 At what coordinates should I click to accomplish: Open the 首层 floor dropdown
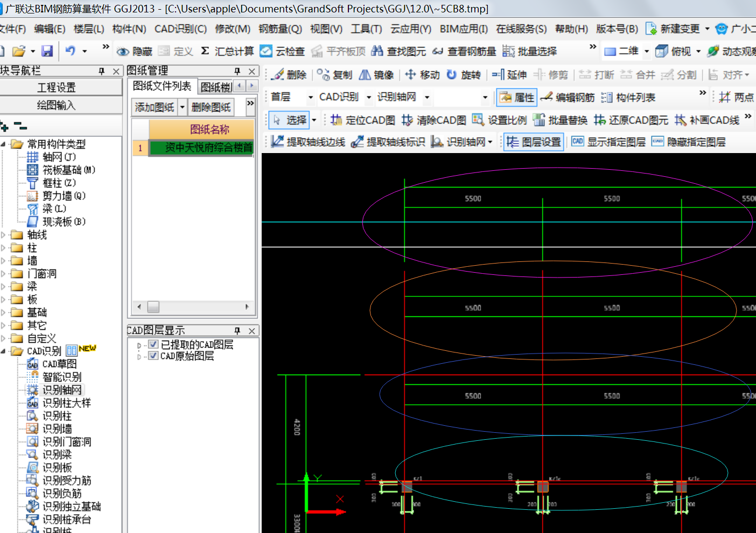click(311, 98)
